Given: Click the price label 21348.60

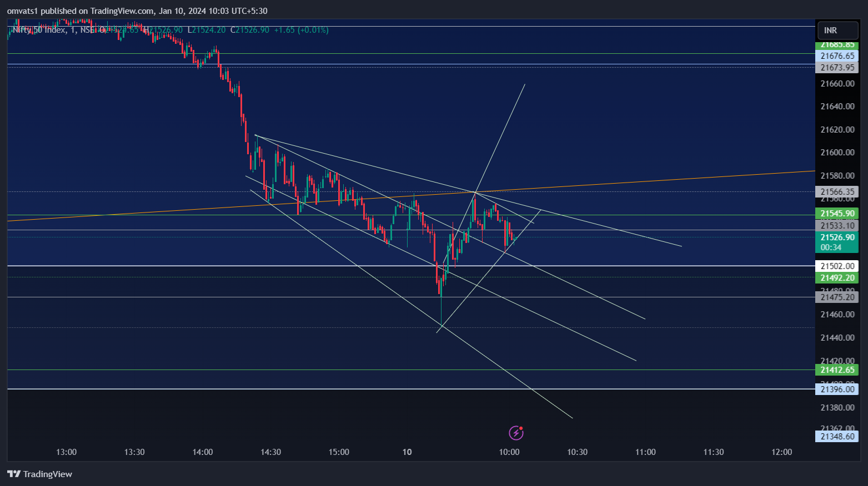Looking at the screenshot, I should [837, 437].
